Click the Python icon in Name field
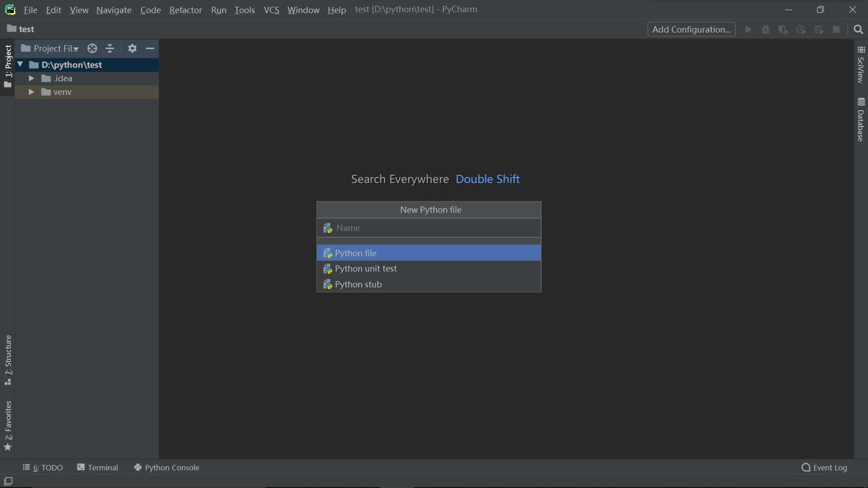Screen dimensions: 868x488 328,228
